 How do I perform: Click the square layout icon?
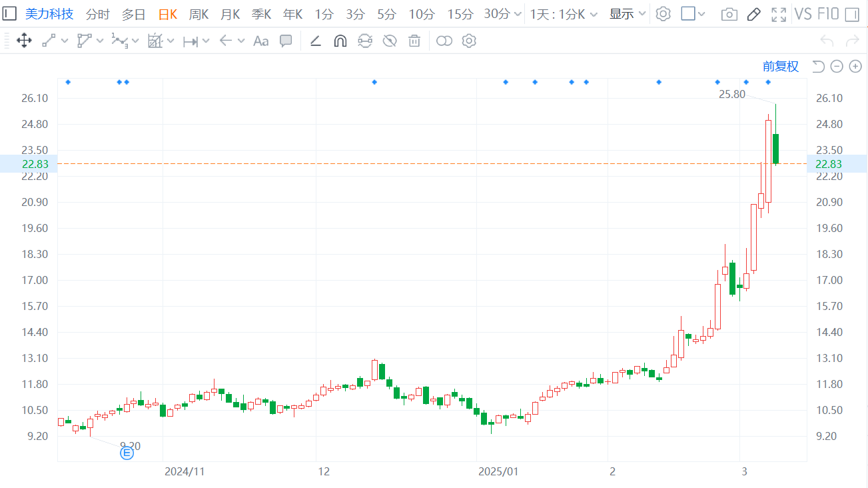(x=688, y=14)
